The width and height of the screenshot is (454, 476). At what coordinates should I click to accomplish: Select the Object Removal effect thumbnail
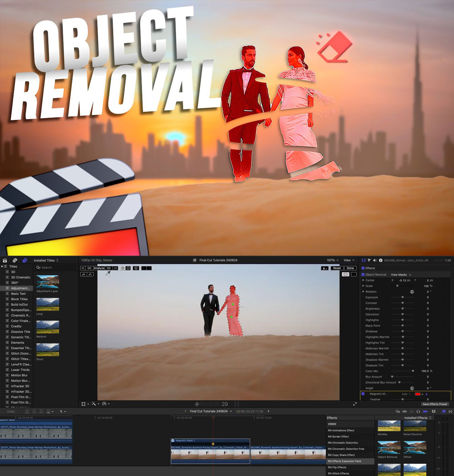pos(389,447)
